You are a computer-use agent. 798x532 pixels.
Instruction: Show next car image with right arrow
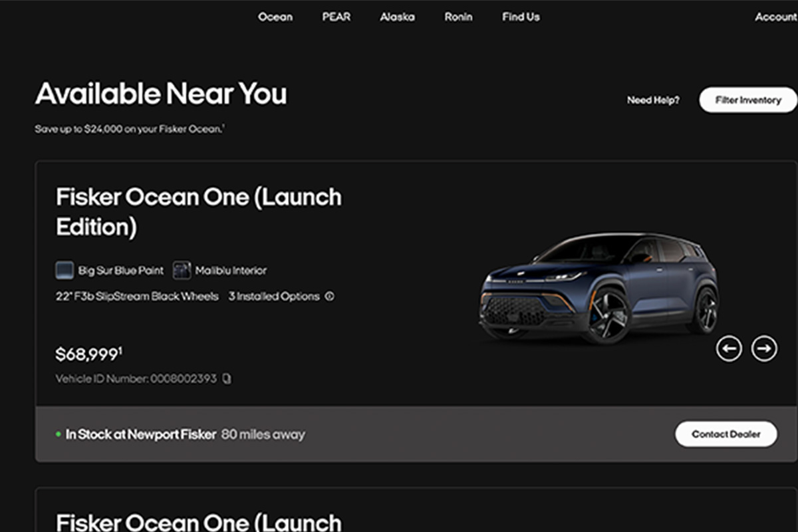764,348
